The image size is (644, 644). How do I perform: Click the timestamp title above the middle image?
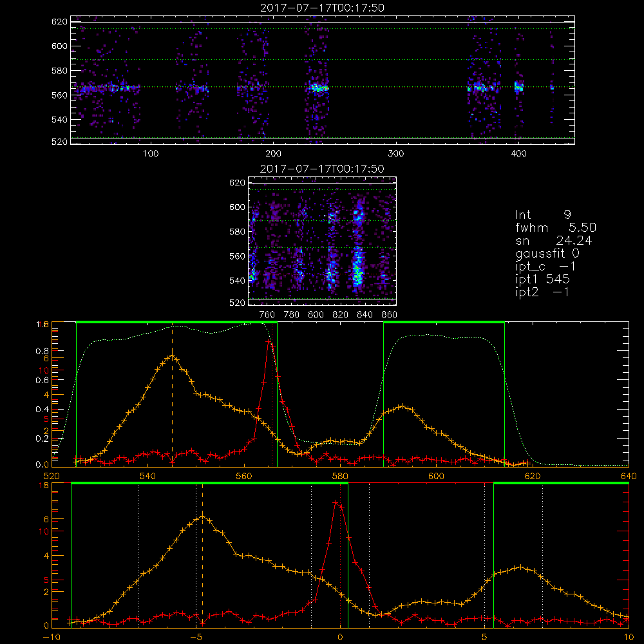click(x=323, y=169)
